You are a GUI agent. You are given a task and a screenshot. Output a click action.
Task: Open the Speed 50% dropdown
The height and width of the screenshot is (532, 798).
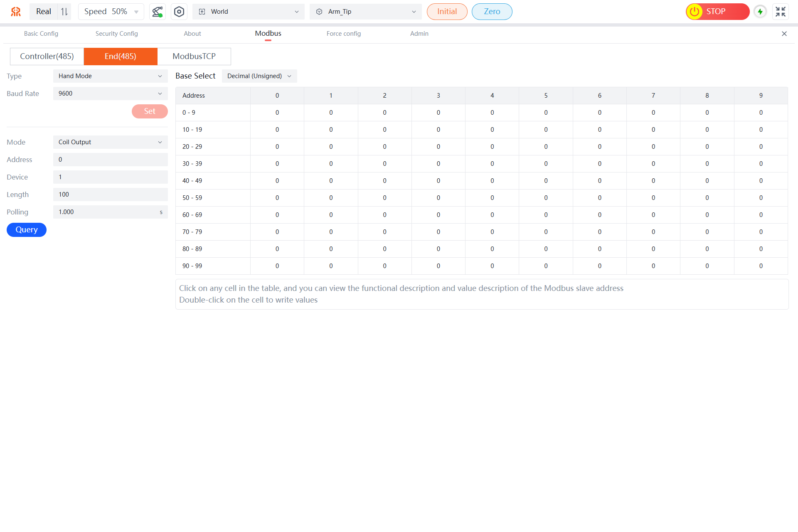[111, 12]
